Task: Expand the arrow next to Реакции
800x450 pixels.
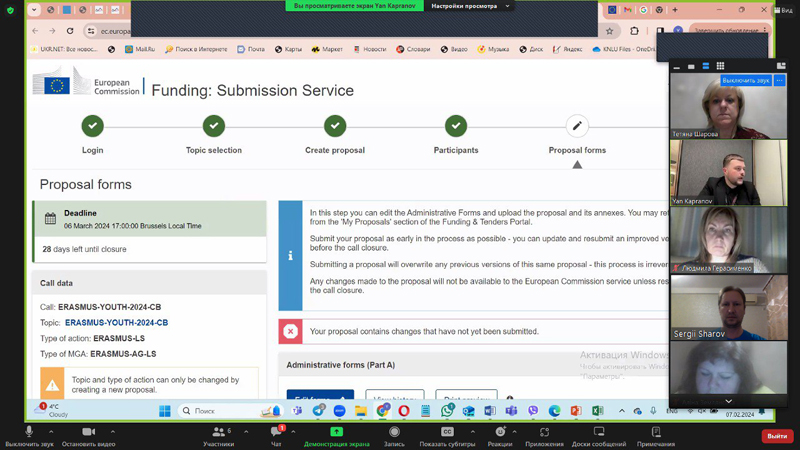Action: pos(514,432)
